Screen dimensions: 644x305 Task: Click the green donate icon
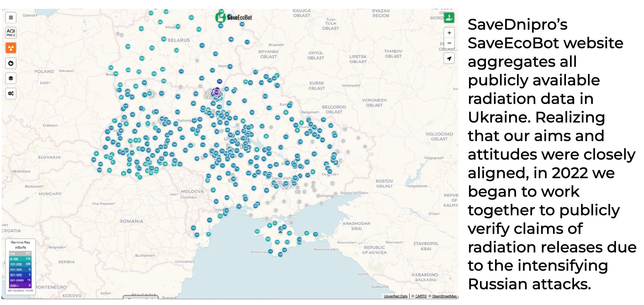449,18
